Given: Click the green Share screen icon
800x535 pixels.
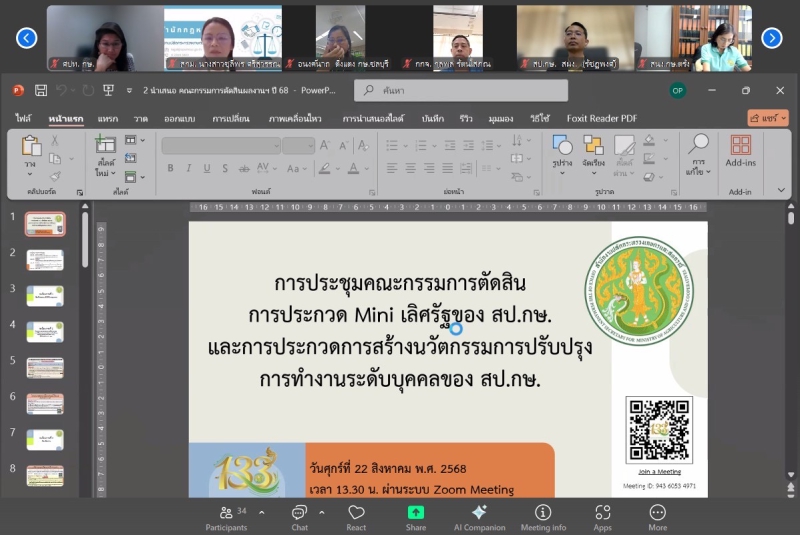Looking at the screenshot, I should pos(415,515).
